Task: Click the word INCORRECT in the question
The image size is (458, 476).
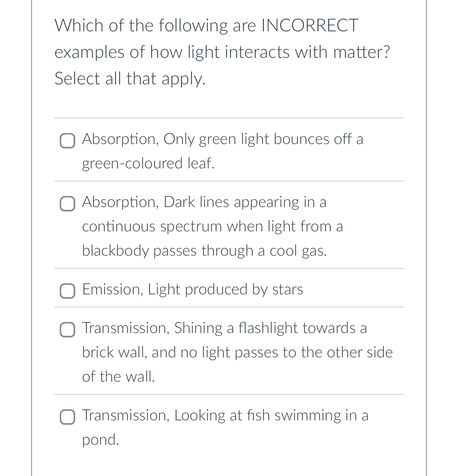Action: tap(309, 25)
